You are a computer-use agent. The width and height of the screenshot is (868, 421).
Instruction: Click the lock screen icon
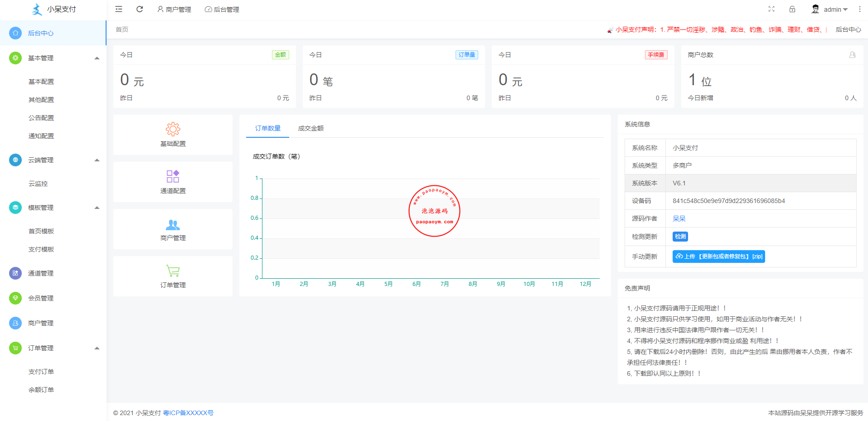pyautogui.click(x=792, y=9)
